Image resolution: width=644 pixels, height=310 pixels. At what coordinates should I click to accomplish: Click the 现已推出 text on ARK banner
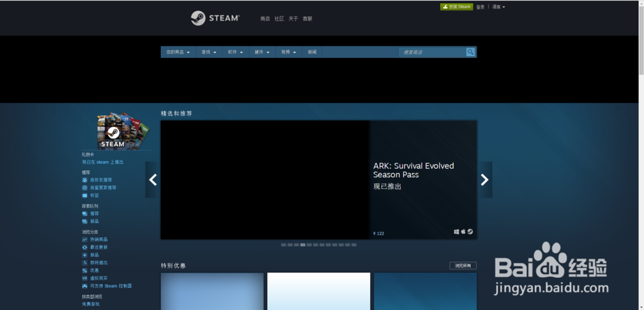click(x=387, y=187)
